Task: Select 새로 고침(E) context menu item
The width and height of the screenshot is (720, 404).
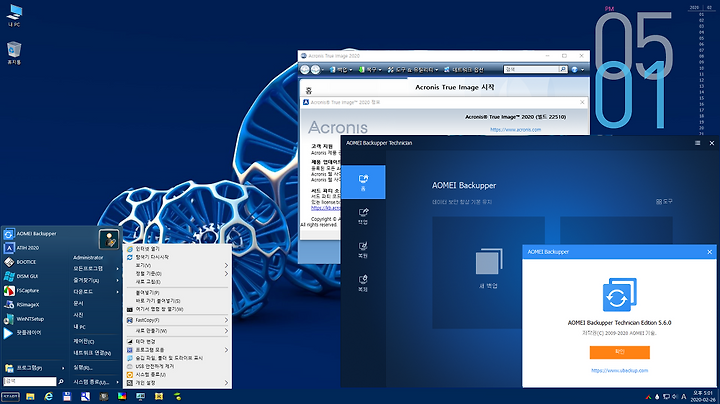Action: coord(177,282)
